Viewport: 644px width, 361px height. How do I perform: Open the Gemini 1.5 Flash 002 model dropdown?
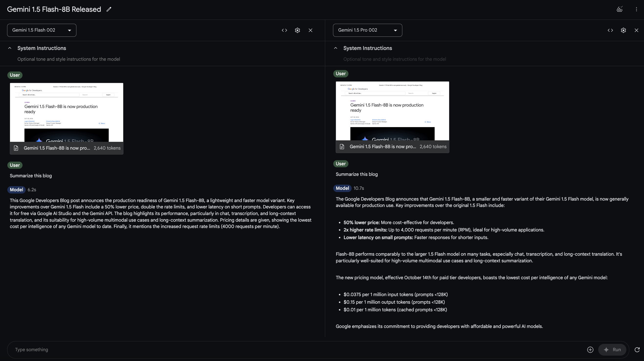click(x=41, y=30)
